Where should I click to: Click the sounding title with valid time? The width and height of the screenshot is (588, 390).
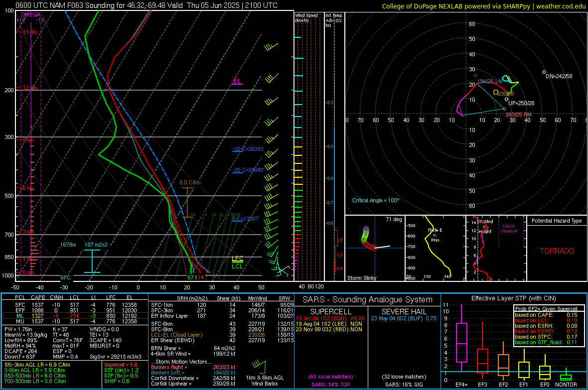(147, 5)
